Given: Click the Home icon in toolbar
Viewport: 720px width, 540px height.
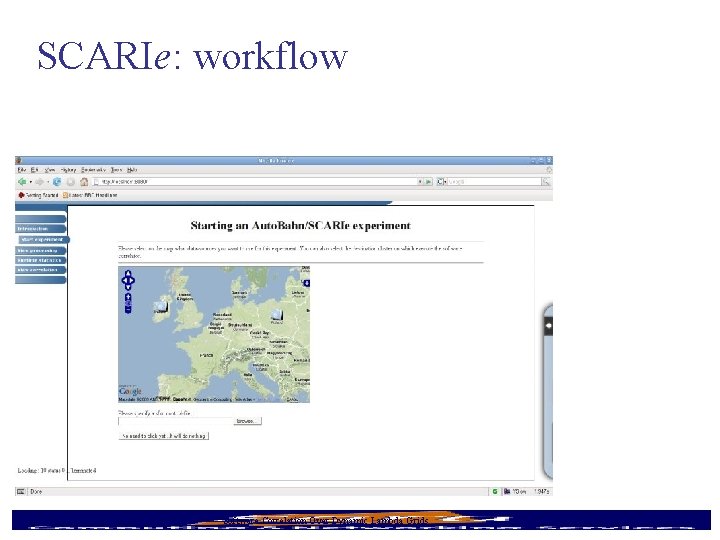Looking at the screenshot, I should 84,182.
